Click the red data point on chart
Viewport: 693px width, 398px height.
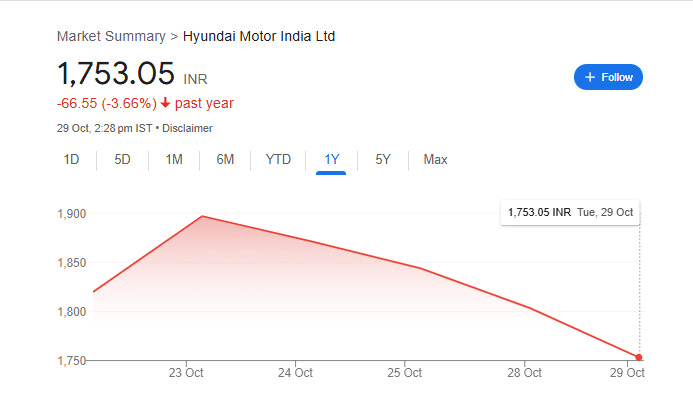coord(639,357)
